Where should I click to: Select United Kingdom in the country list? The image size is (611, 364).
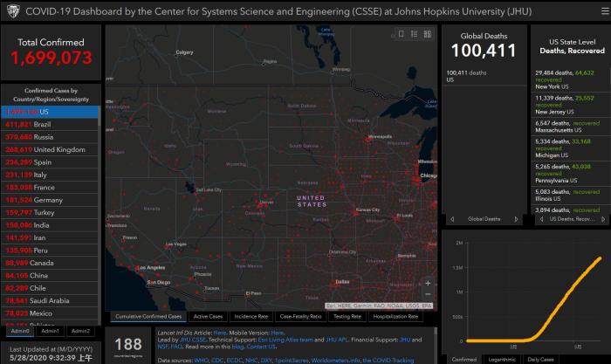[50, 149]
